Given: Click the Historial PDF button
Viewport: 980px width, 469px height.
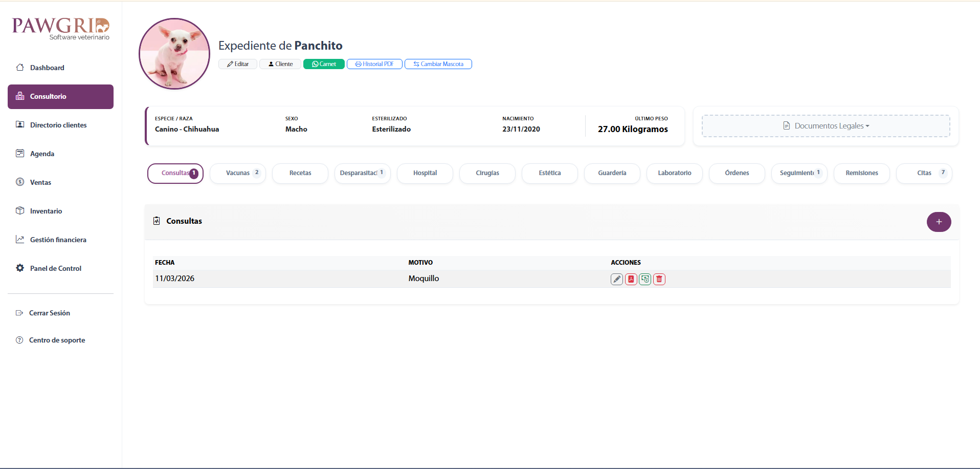Looking at the screenshot, I should (x=374, y=64).
